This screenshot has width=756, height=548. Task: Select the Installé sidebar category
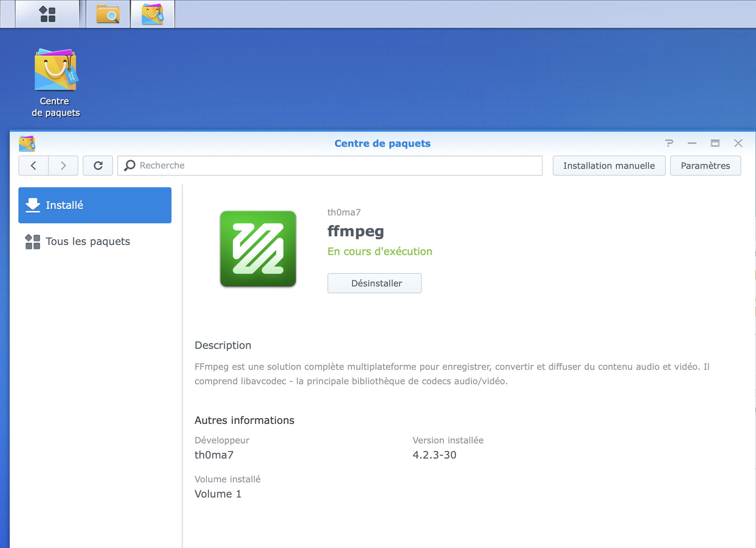tap(95, 205)
